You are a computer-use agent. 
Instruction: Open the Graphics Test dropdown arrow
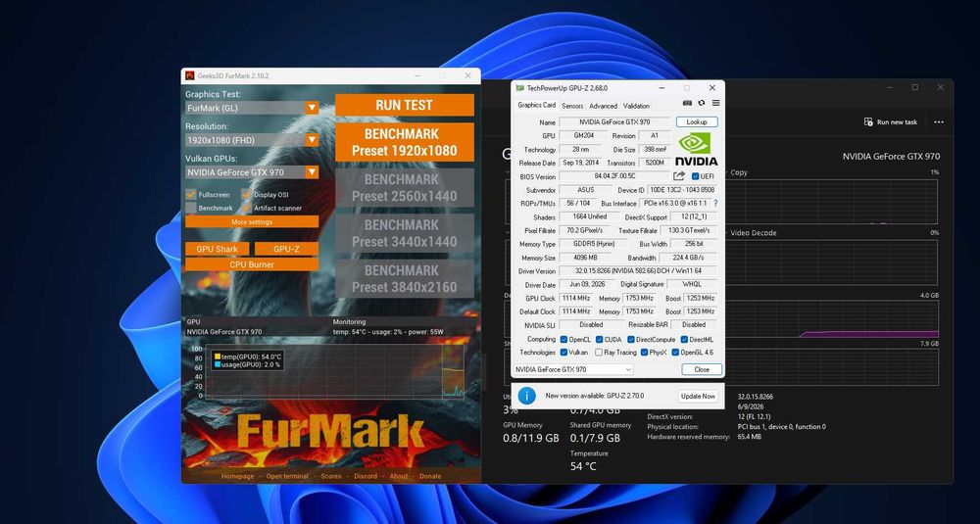[312, 108]
